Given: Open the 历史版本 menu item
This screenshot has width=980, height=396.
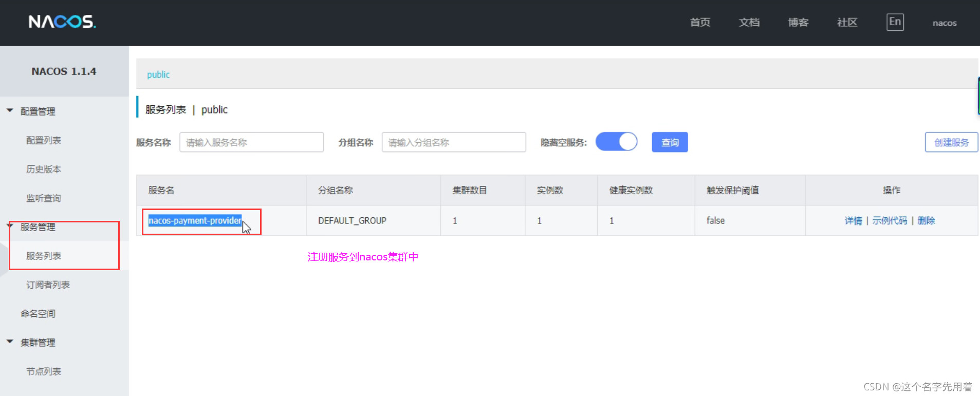Looking at the screenshot, I should point(44,169).
